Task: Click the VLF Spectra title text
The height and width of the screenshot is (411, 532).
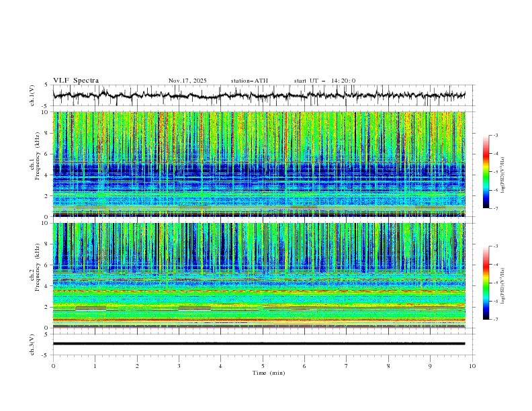Action: (x=76, y=81)
